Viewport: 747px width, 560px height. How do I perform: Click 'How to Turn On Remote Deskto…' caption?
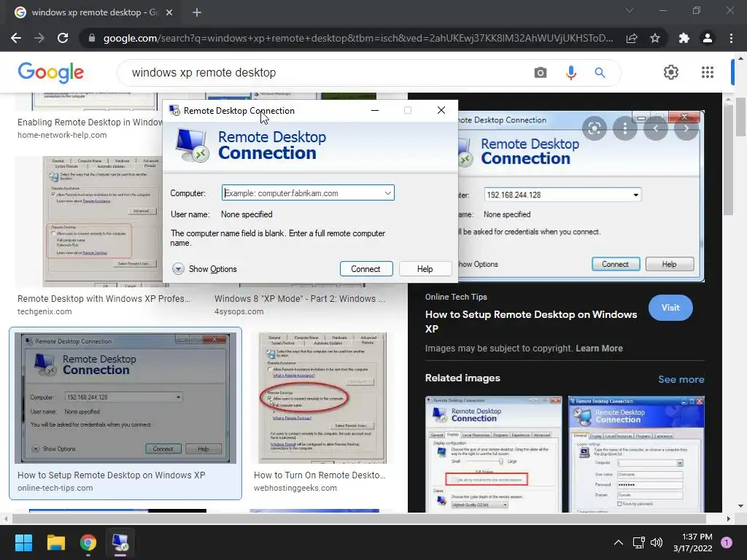coord(320,475)
